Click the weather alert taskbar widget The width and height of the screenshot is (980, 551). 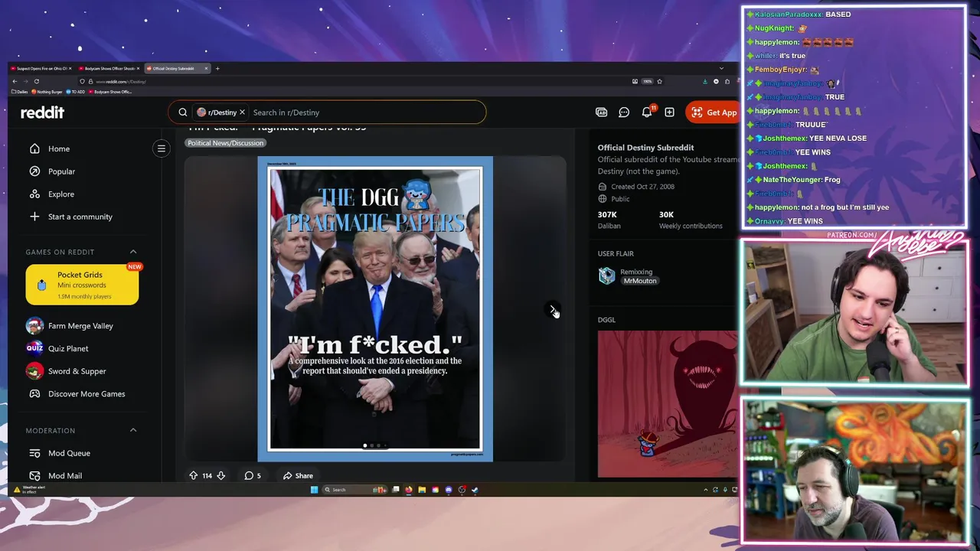[29, 489]
